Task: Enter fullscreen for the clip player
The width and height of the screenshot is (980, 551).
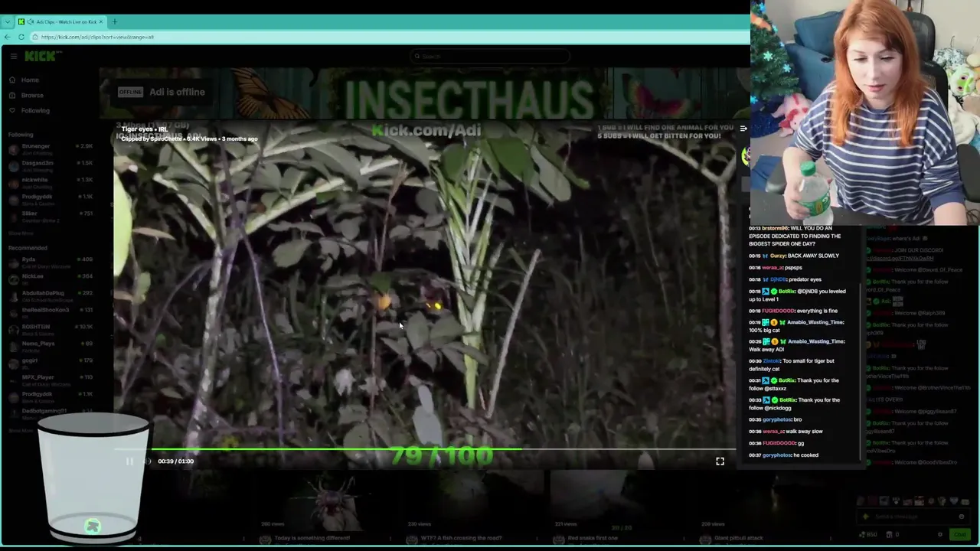Action: point(720,461)
